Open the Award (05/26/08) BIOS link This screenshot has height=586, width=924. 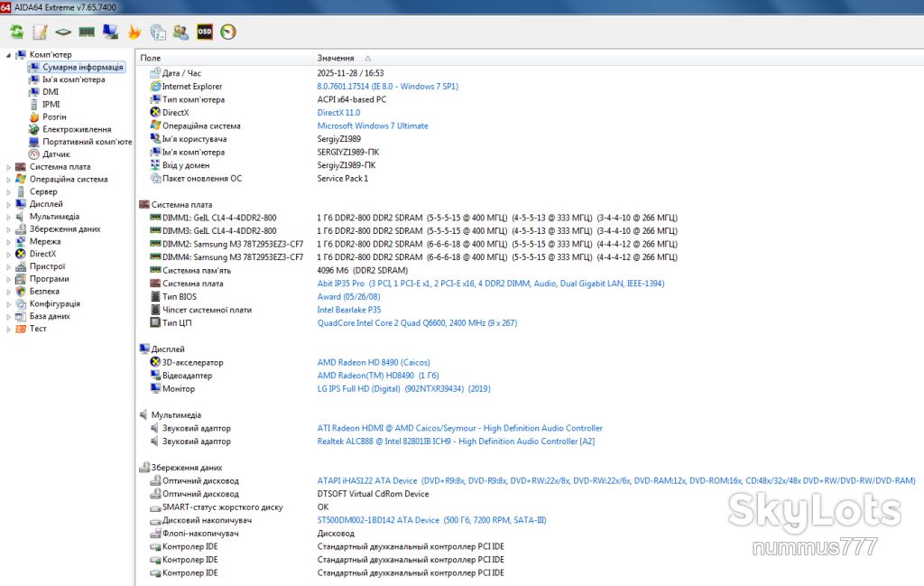tap(349, 296)
